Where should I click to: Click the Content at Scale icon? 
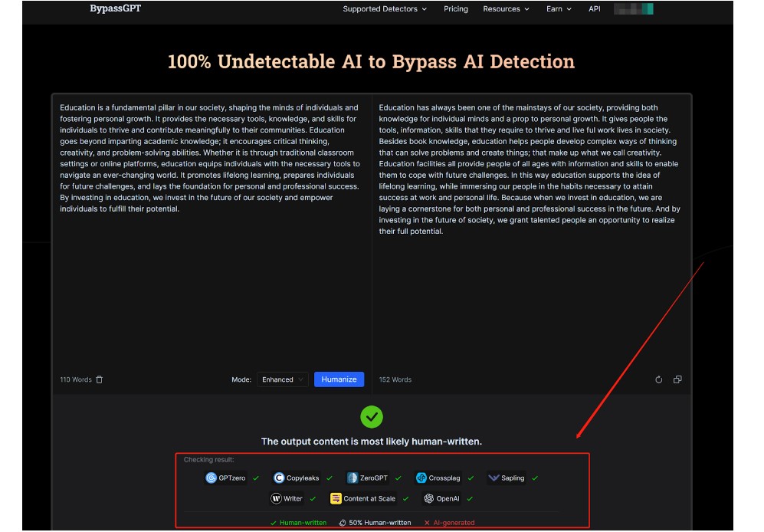point(336,498)
